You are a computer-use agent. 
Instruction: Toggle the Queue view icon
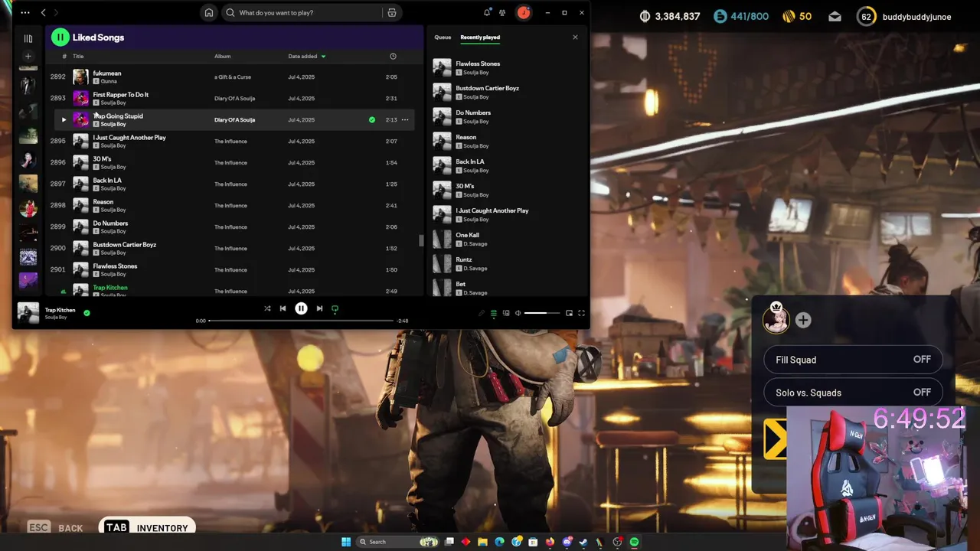(494, 313)
